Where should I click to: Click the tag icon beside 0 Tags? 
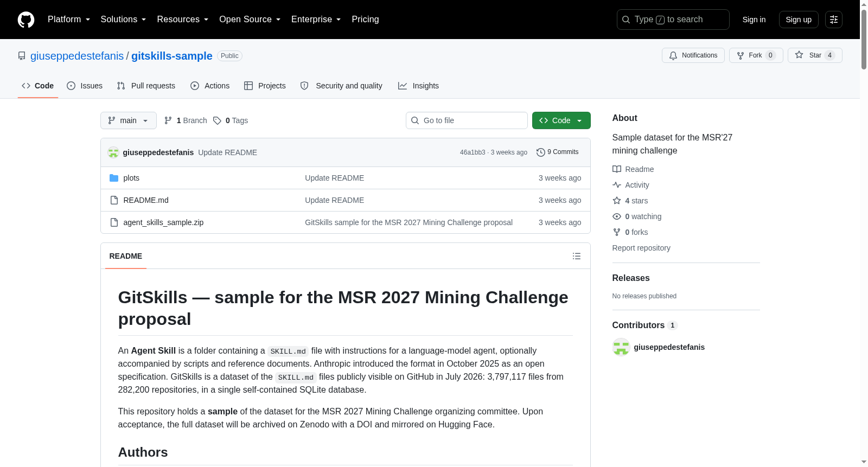(217, 120)
